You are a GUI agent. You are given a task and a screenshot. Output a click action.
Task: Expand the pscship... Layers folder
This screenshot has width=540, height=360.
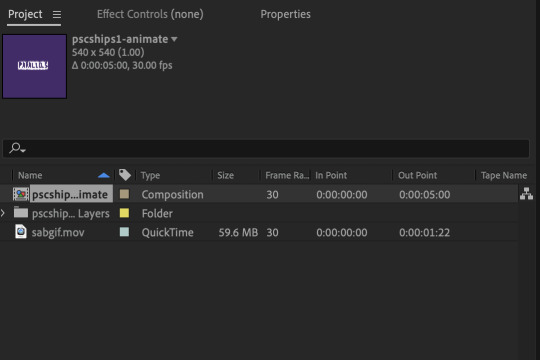[3, 213]
